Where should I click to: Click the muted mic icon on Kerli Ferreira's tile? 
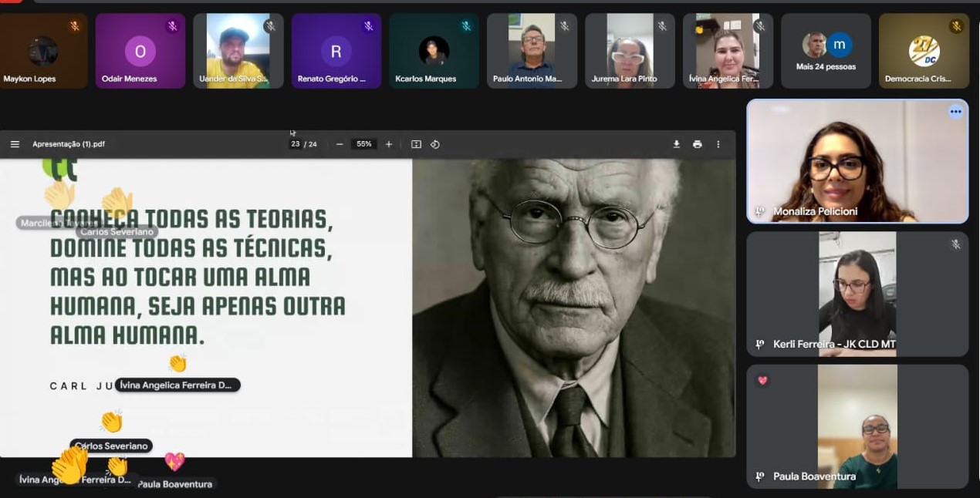tap(955, 244)
